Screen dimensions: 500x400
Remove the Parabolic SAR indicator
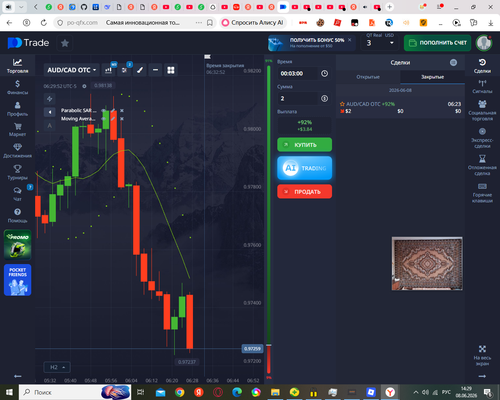coord(122,110)
